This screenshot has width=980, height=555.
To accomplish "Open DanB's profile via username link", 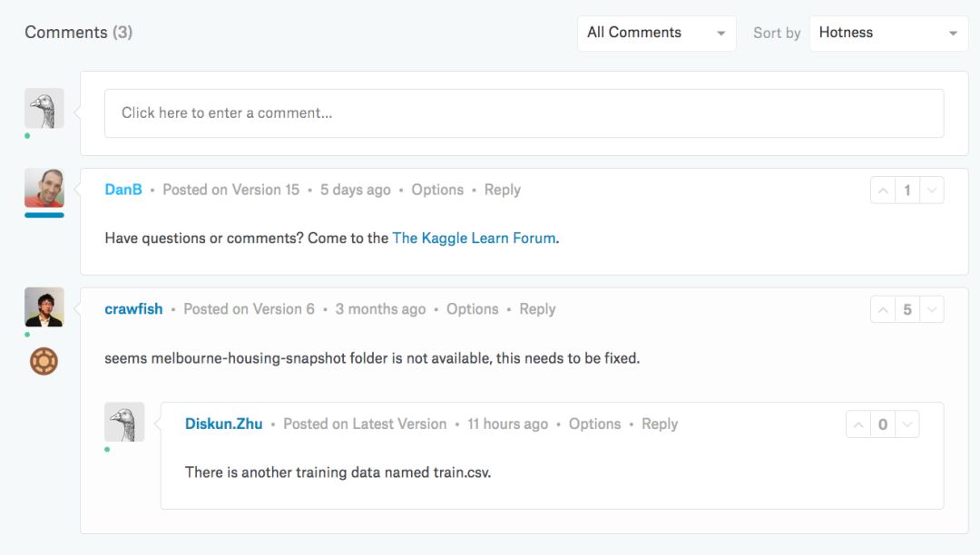I will (x=123, y=190).
